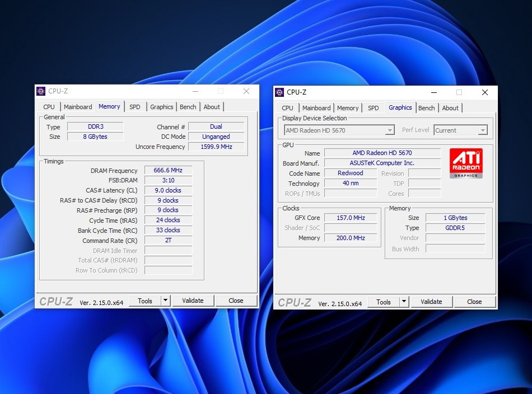Click the 157.0 MHz GFX Core clock
The width and height of the screenshot is (532, 394).
(351, 218)
